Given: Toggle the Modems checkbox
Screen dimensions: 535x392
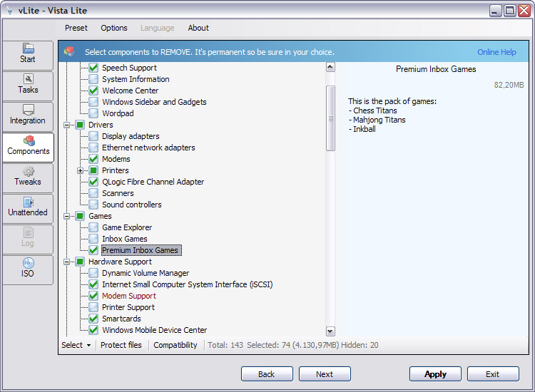Looking at the screenshot, I should pos(93,159).
